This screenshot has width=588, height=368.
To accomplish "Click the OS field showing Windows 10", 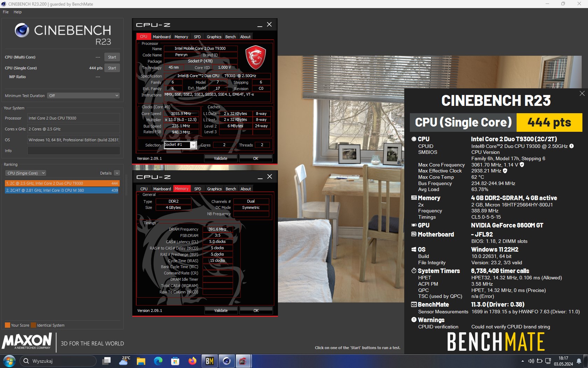I will click(x=73, y=140).
